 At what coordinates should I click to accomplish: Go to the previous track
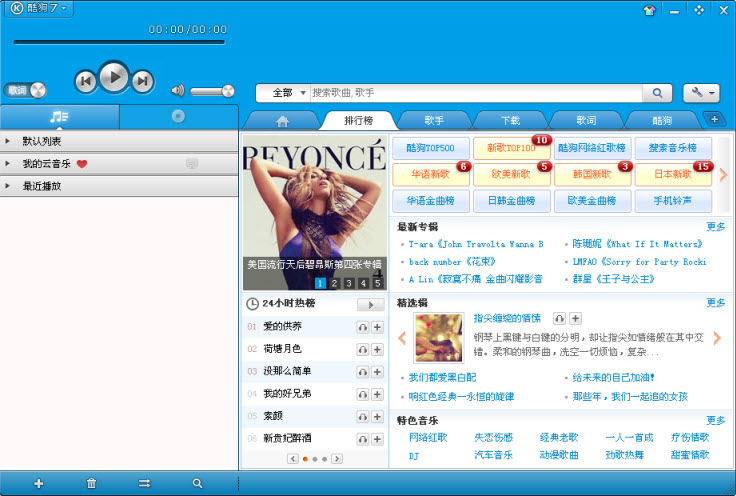(86, 80)
